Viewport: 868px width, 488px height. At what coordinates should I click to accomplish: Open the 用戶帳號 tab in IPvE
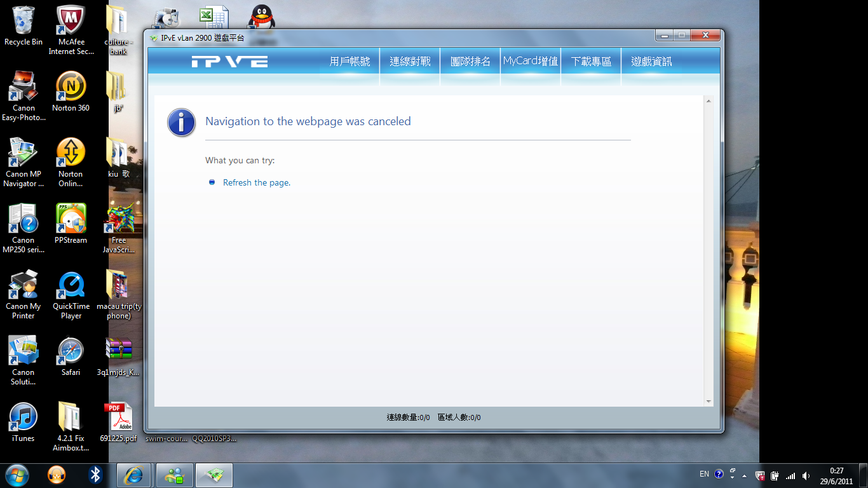(349, 62)
